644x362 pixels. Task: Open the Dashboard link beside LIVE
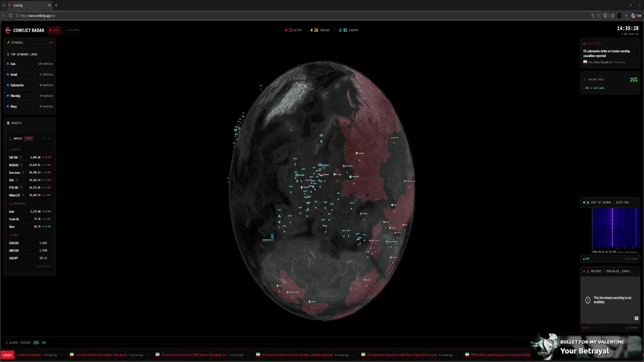pyautogui.click(x=73, y=30)
